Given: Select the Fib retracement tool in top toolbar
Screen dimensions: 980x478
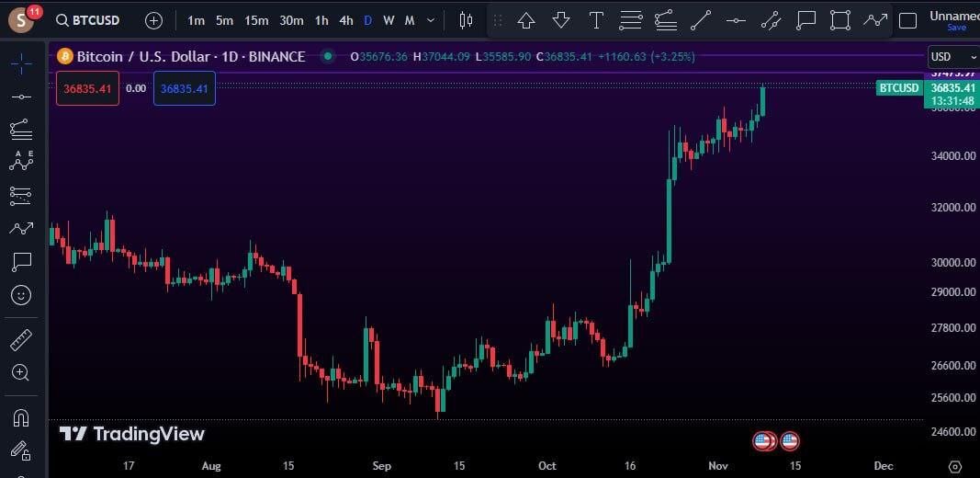Looking at the screenshot, I should [x=666, y=20].
